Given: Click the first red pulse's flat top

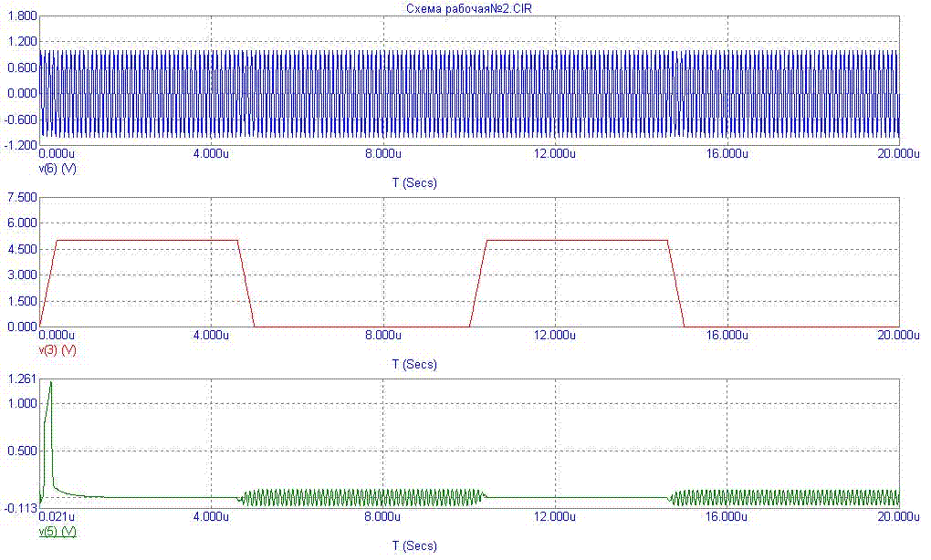Looking at the screenshot, I should [146, 241].
